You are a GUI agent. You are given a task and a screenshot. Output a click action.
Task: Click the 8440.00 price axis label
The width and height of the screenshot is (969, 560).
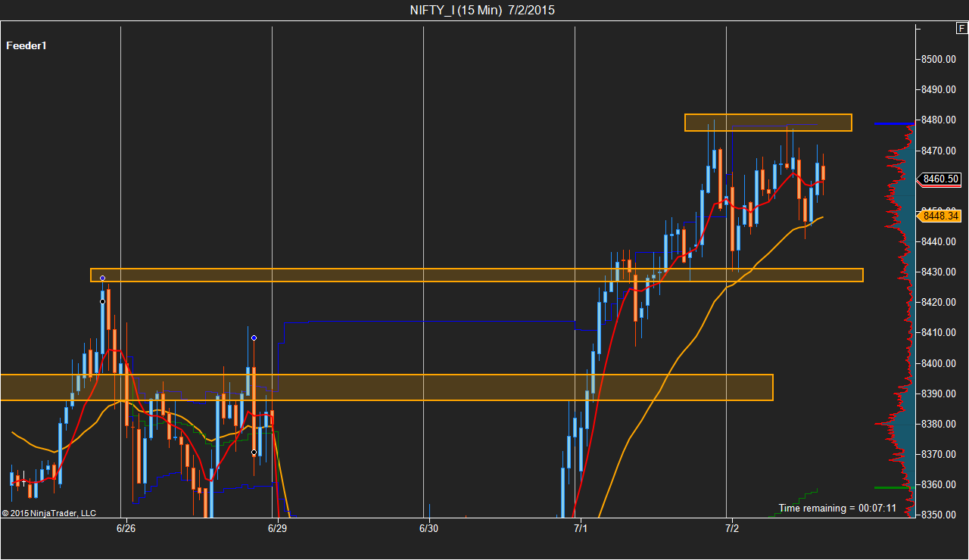(x=939, y=241)
